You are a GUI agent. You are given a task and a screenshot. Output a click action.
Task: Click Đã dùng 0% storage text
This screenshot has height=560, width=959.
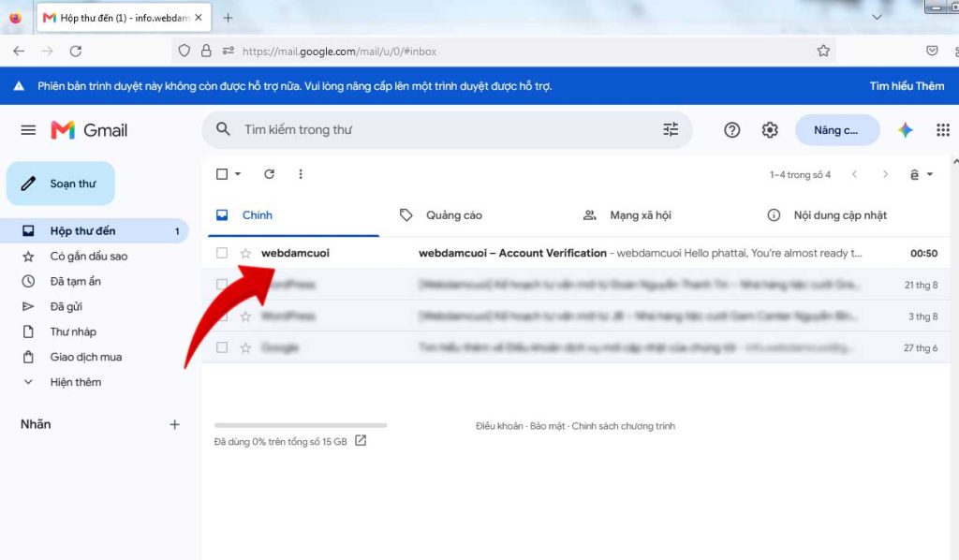[281, 441]
